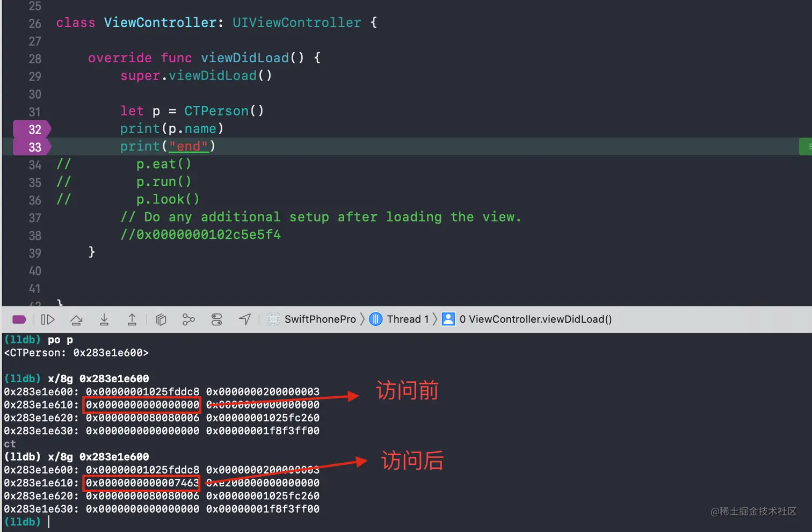Viewport: 812px width, 532px height.
Task: Click super.viewDidLoad() call
Action: (x=196, y=75)
